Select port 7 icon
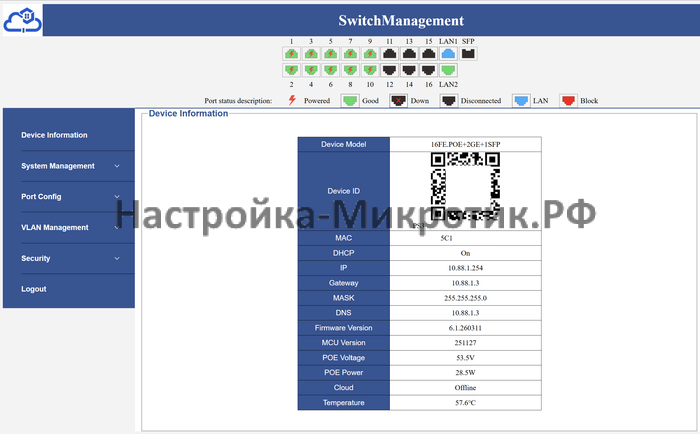 tap(350, 54)
